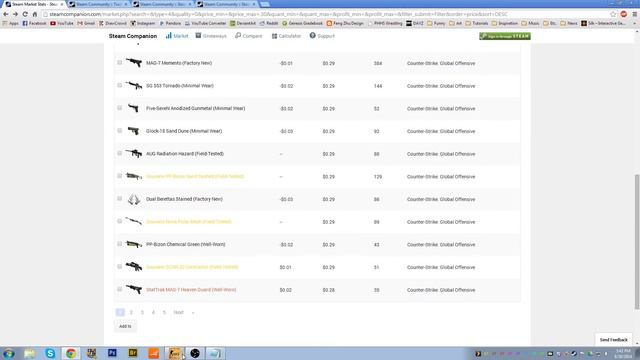Image resolution: width=640 pixels, height=360 pixels.
Task: Click the Add to button below pagination
Action: click(125, 326)
